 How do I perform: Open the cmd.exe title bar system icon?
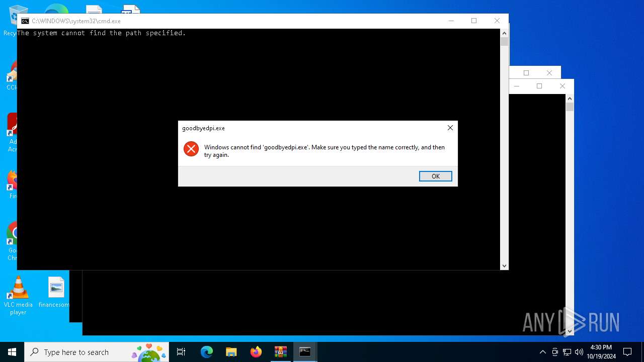click(x=25, y=21)
